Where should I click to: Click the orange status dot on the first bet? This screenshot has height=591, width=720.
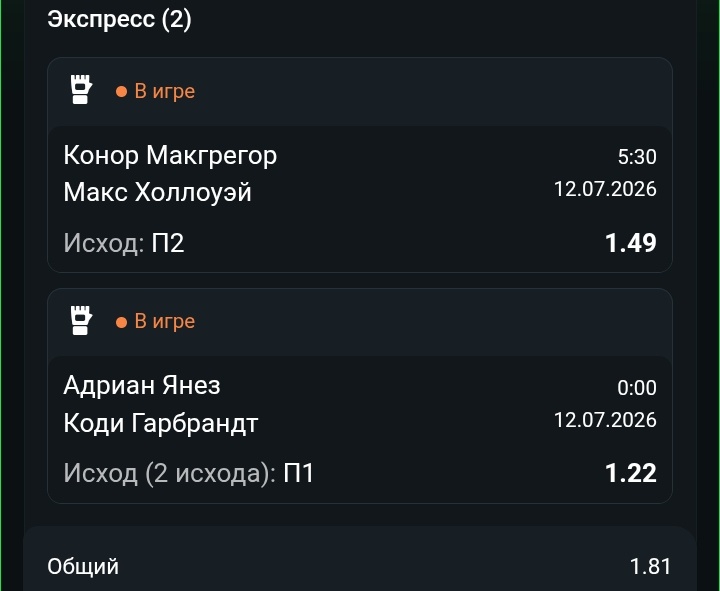click(121, 92)
